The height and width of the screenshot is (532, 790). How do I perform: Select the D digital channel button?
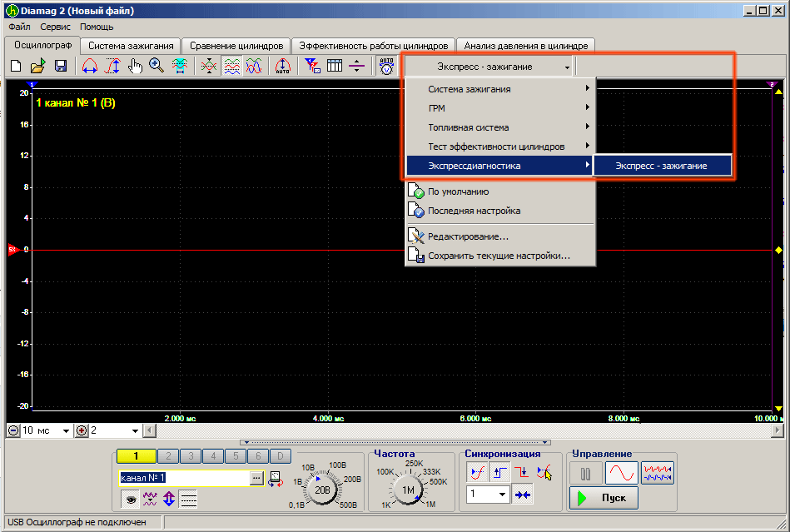click(x=281, y=456)
